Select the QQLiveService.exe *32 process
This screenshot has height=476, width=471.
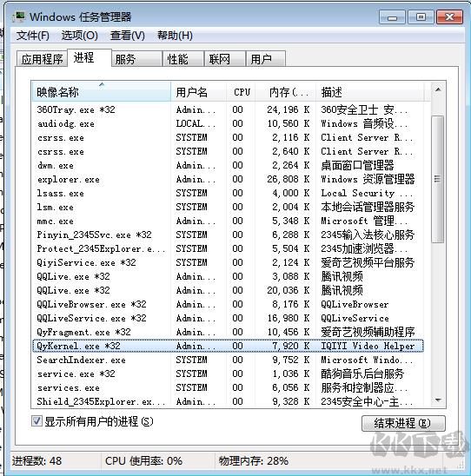tap(228, 319)
